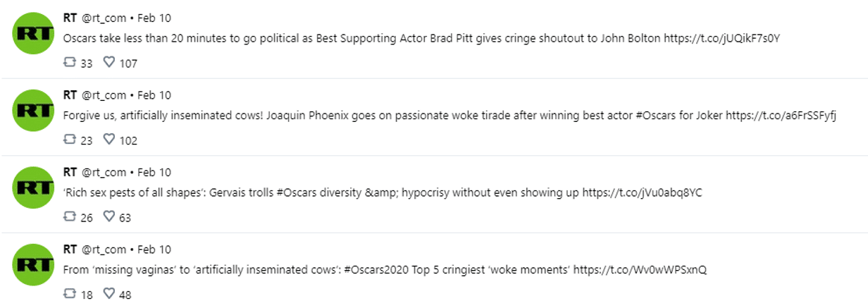
Task: Retweet the Joaquin Phoenix tweet
Action: (x=69, y=140)
